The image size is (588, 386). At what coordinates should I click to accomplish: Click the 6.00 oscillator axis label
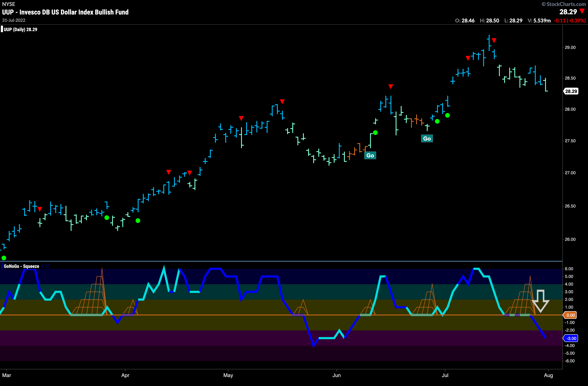point(569,269)
